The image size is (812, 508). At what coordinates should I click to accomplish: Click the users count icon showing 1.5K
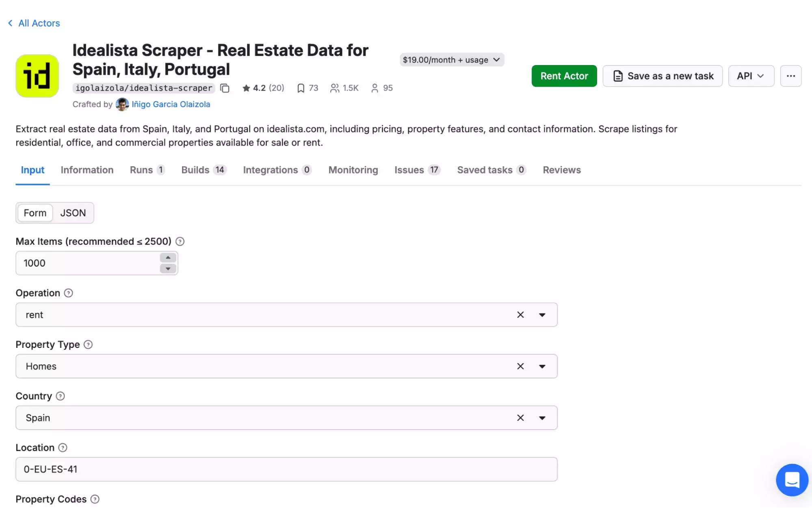[x=335, y=88]
